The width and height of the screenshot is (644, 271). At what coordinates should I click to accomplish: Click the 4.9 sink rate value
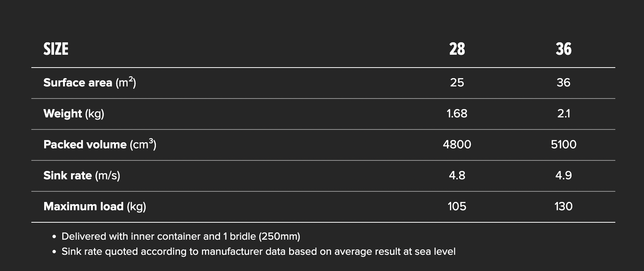click(x=563, y=176)
